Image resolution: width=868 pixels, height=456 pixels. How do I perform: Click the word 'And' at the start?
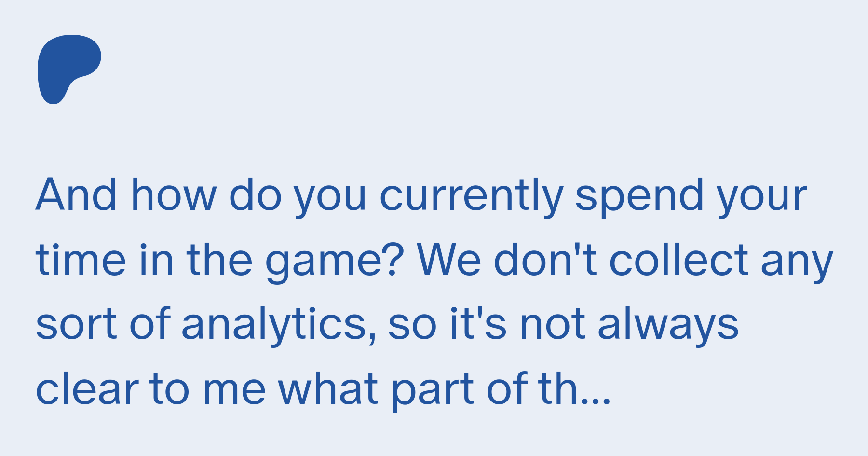coord(76,194)
